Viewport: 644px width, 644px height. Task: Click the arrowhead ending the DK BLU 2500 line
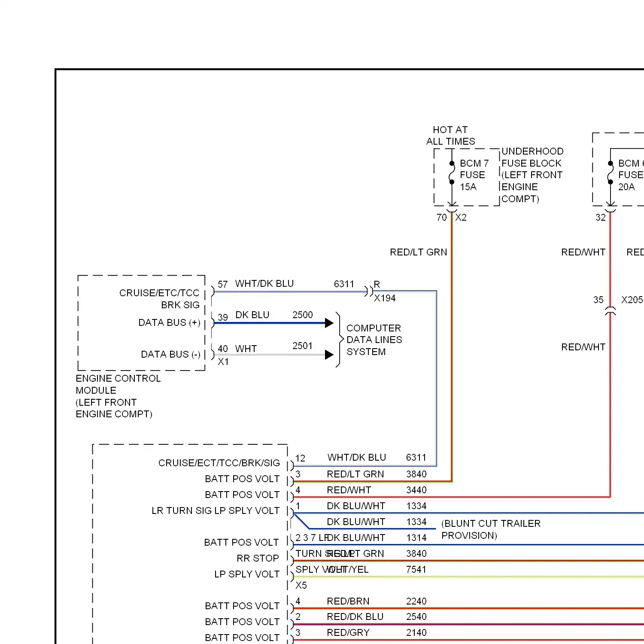click(329, 323)
